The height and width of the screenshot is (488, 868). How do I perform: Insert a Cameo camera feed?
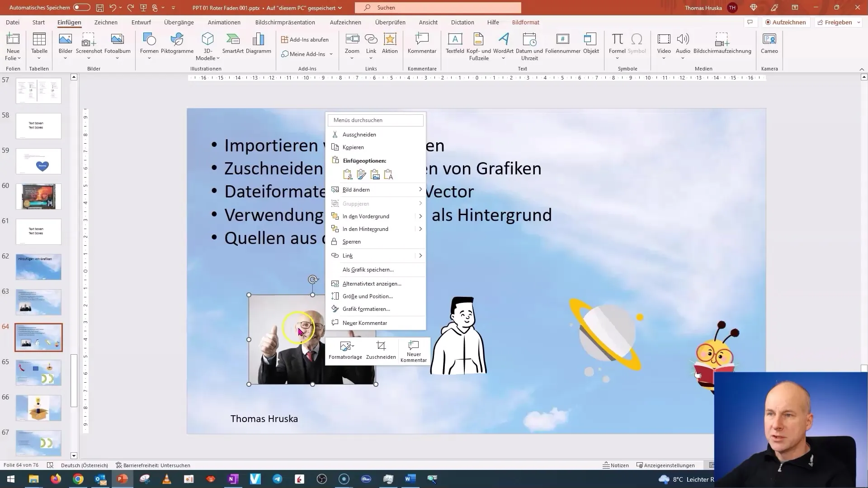click(769, 44)
